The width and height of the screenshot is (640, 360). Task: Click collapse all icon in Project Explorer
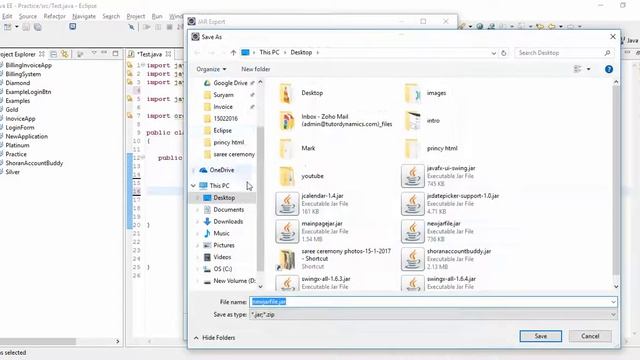coord(53,54)
